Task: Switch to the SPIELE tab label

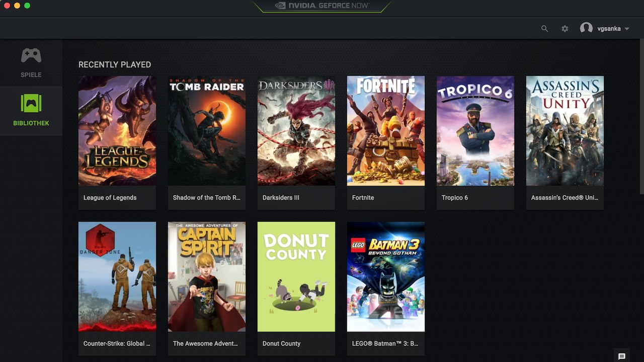Action: pyautogui.click(x=31, y=75)
